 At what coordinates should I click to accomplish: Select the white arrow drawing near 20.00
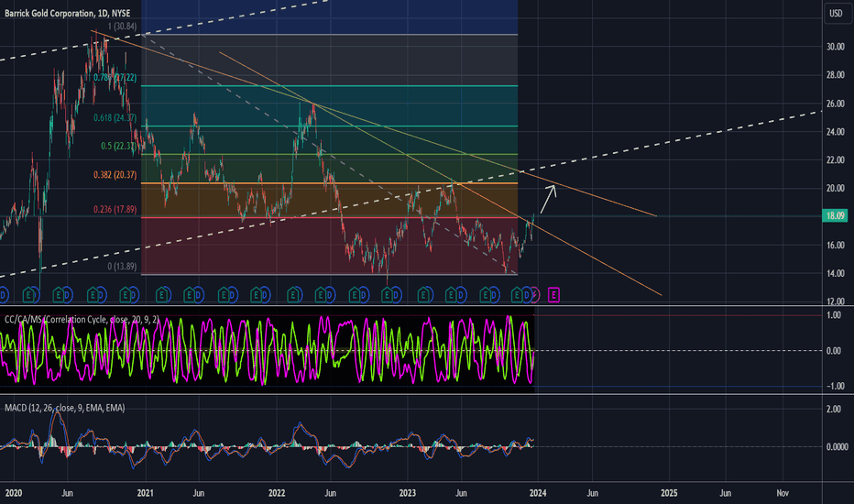(548, 200)
